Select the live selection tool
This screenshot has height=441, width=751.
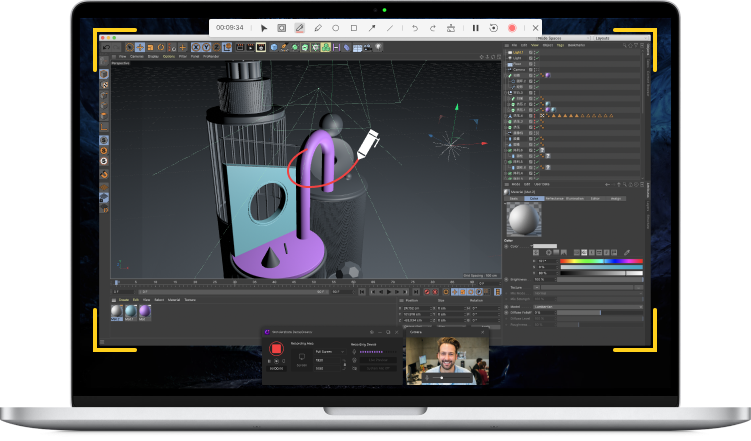click(x=130, y=47)
